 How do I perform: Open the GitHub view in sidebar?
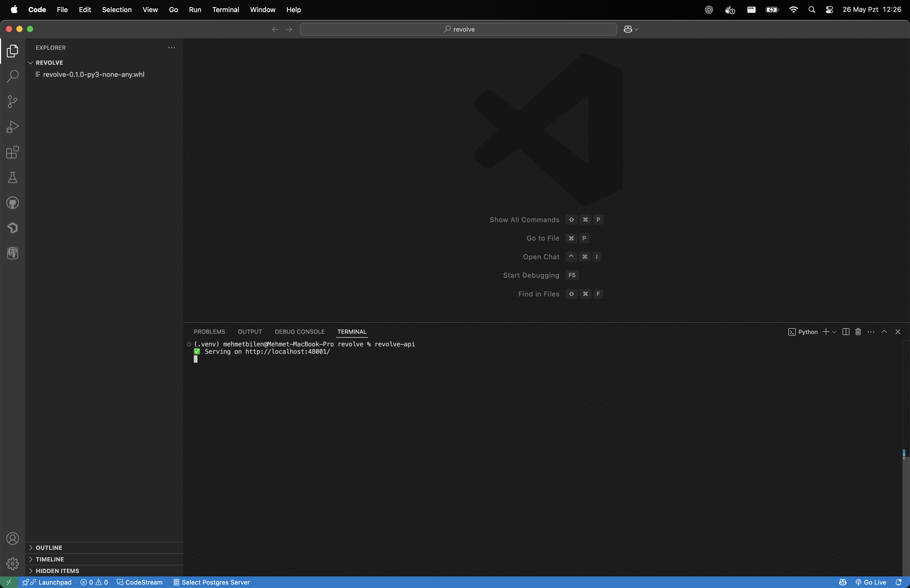(13, 203)
